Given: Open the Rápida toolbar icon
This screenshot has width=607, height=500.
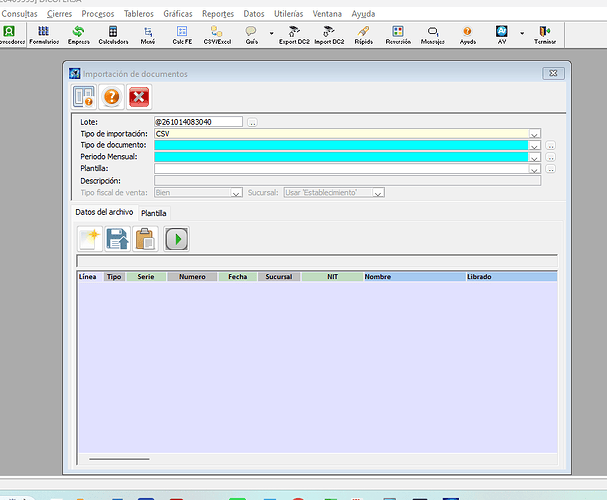Looking at the screenshot, I should [x=364, y=35].
